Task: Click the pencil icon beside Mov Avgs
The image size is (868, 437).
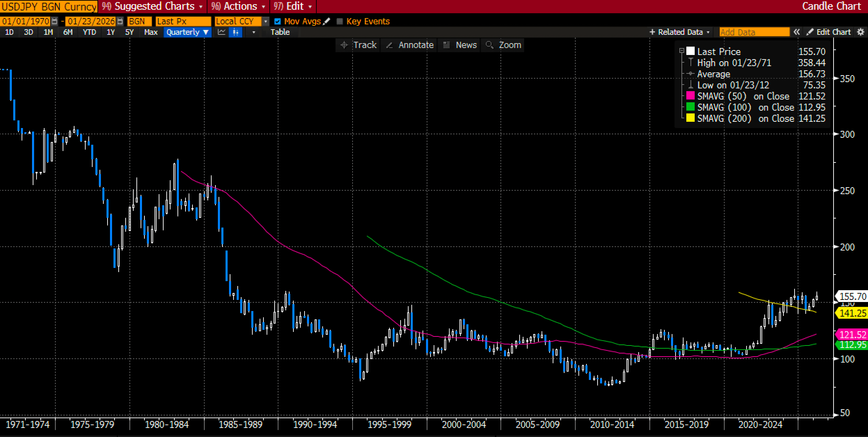Action: click(326, 22)
